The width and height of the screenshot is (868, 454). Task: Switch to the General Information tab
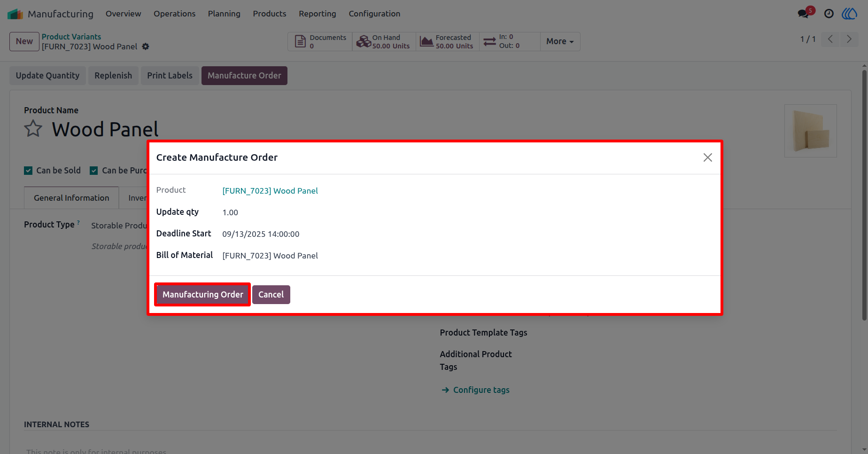71,198
